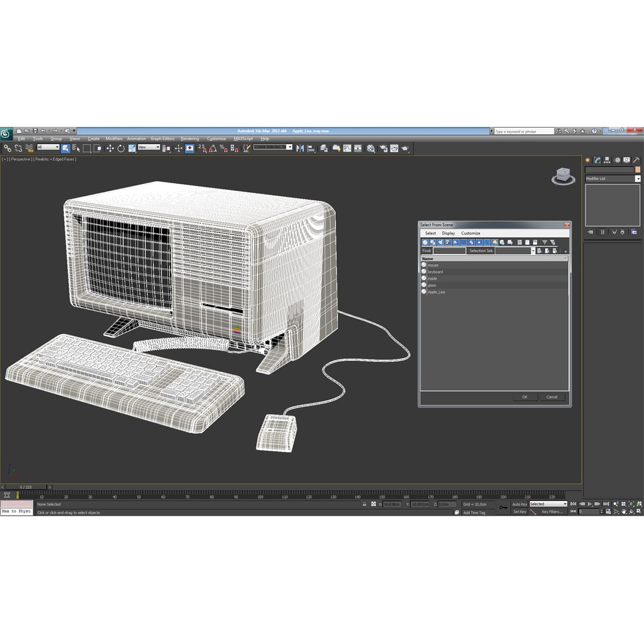This screenshot has height=644, width=644.
Task: Switch to the Utilities command panel tab
Action: tap(636, 160)
